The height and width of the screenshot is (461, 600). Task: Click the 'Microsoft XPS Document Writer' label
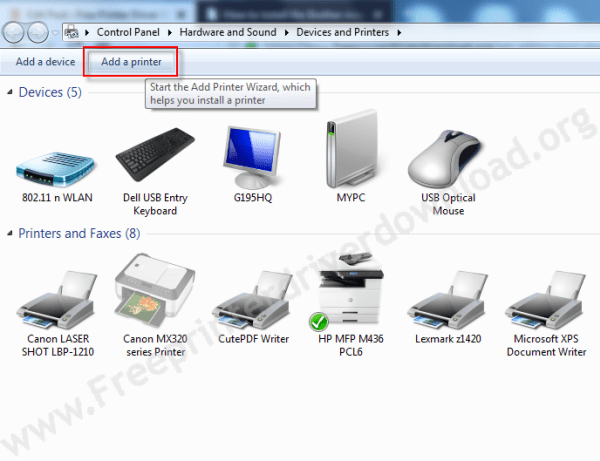(546, 345)
